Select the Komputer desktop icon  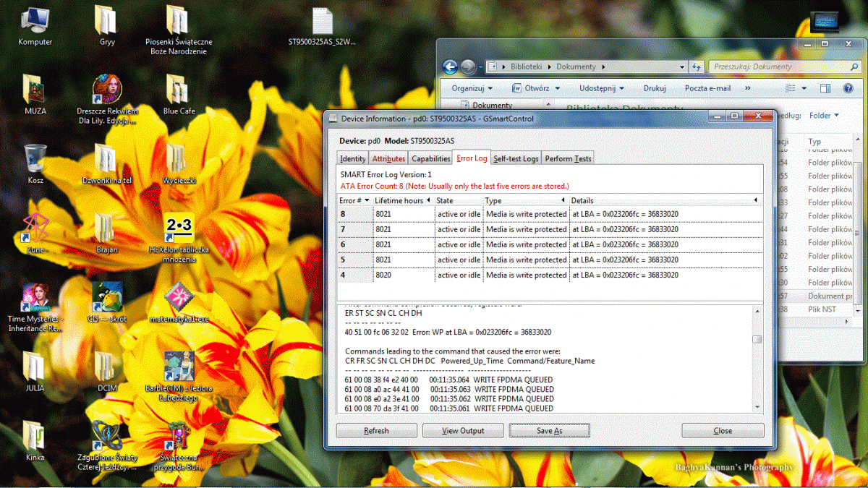point(35,26)
